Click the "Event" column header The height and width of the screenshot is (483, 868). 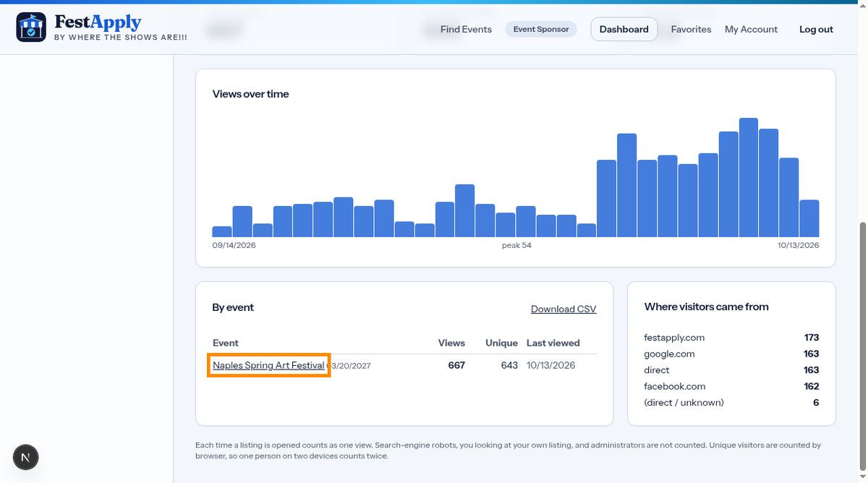[x=226, y=343]
